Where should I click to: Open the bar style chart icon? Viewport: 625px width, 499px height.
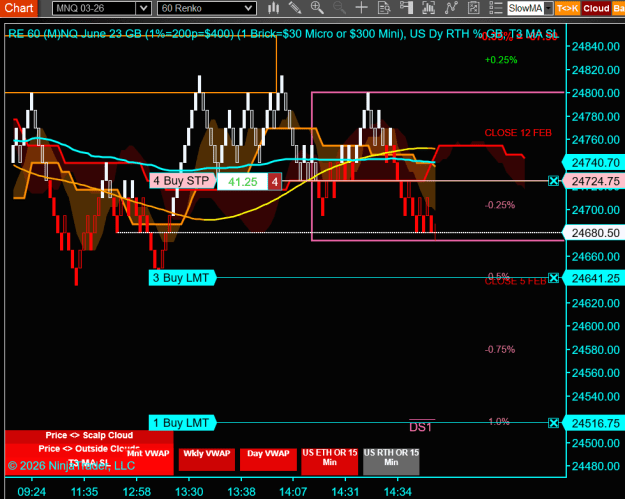tap(273, 8)
